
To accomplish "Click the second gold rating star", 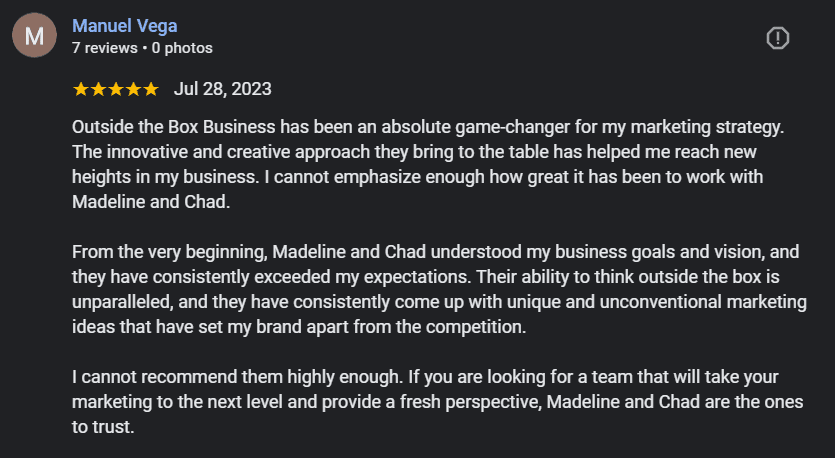I will tap(99, 89).
